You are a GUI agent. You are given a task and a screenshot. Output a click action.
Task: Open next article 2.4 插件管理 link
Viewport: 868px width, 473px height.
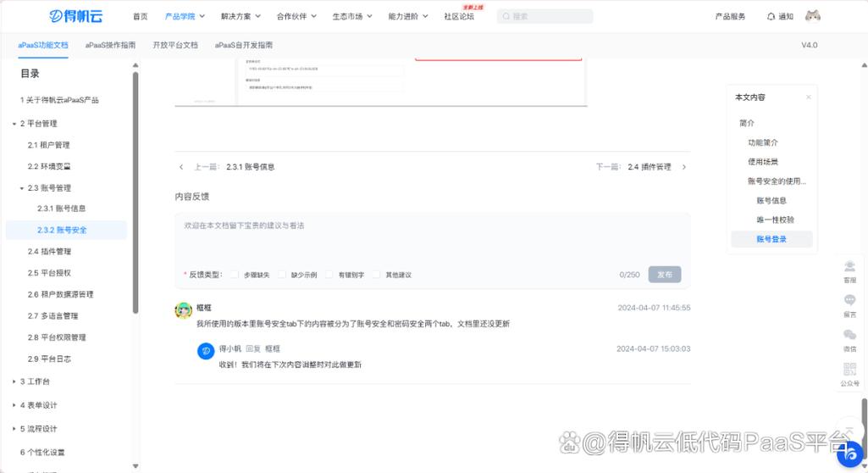(650, 167)
